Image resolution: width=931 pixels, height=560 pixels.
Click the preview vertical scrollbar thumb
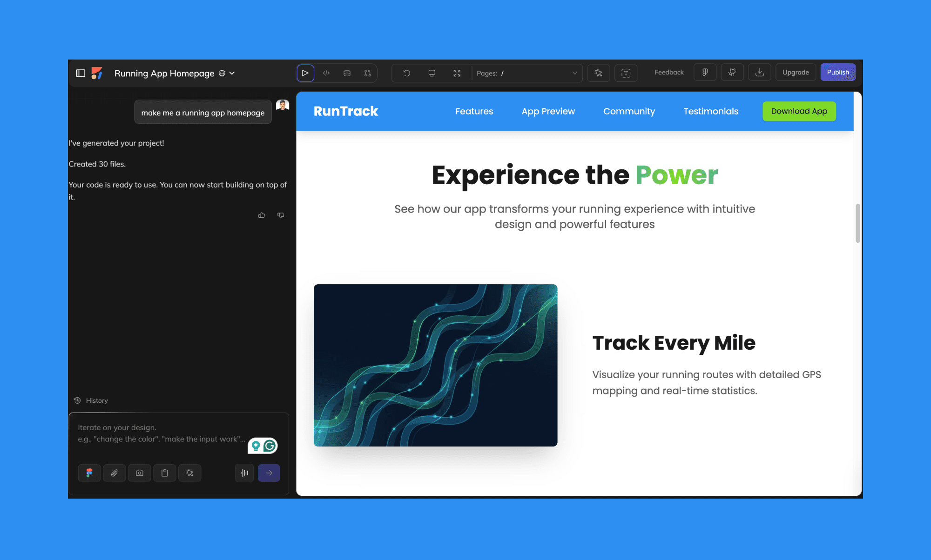pyautogui.click(x=857, y=223)
